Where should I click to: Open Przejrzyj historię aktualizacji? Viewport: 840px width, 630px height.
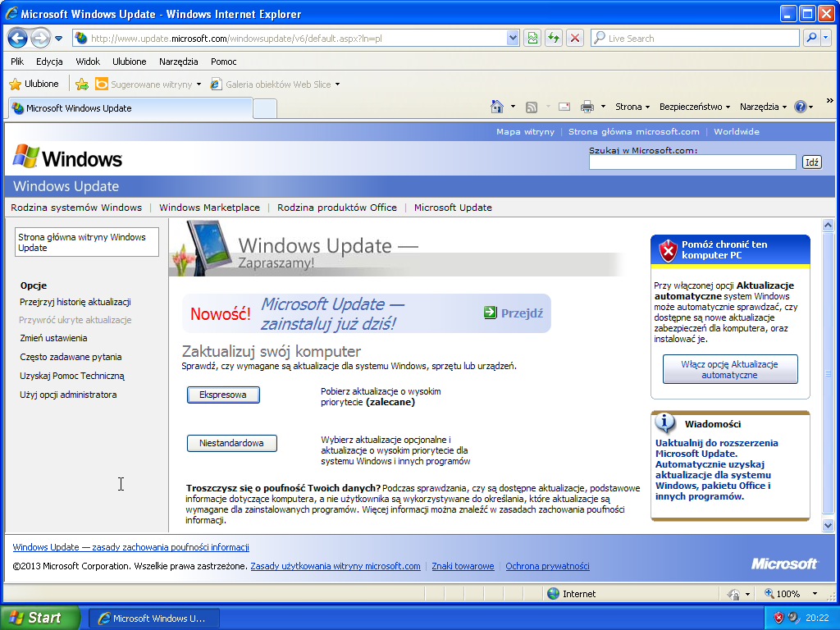click(x=75, y=302)
